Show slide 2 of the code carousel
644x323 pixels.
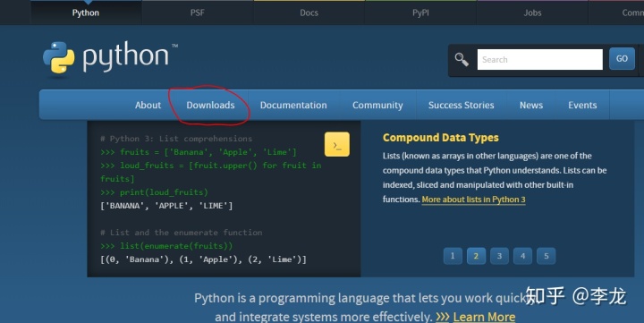pos(476,256)
